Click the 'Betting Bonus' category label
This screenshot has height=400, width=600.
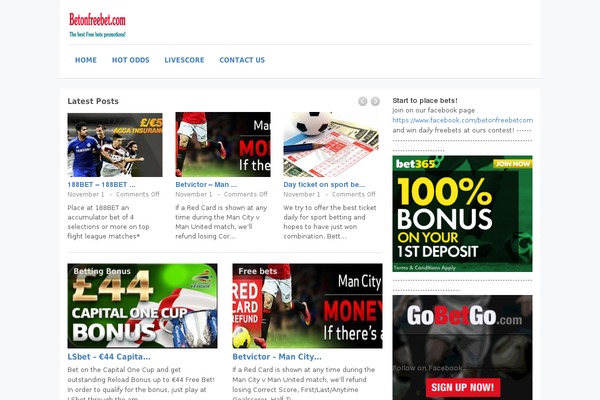(102, 271)
